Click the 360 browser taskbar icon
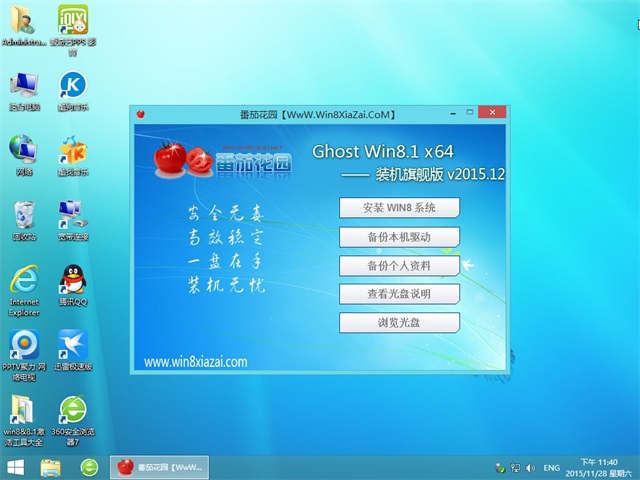This screenshot has width=640, height=480. pos(89,467)
